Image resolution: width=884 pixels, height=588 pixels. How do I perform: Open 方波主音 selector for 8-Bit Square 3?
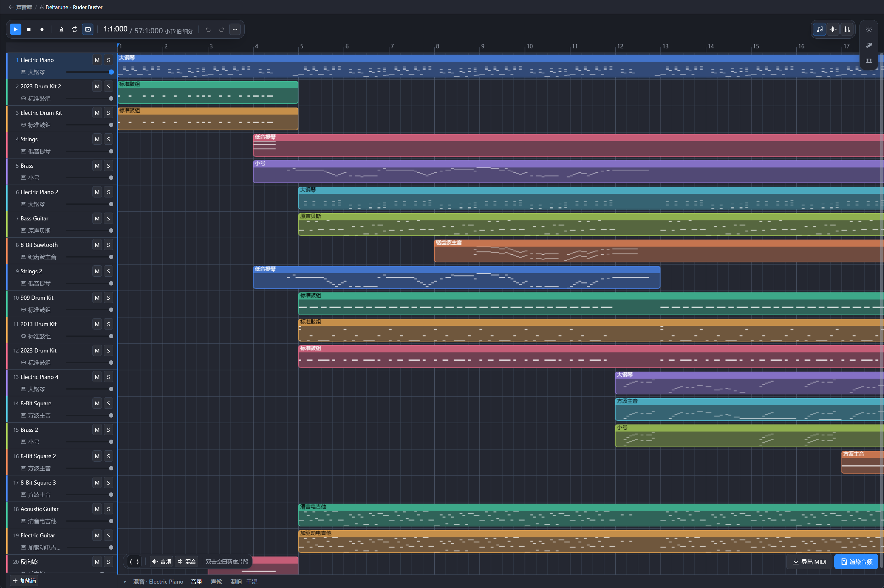pos(36,495)
